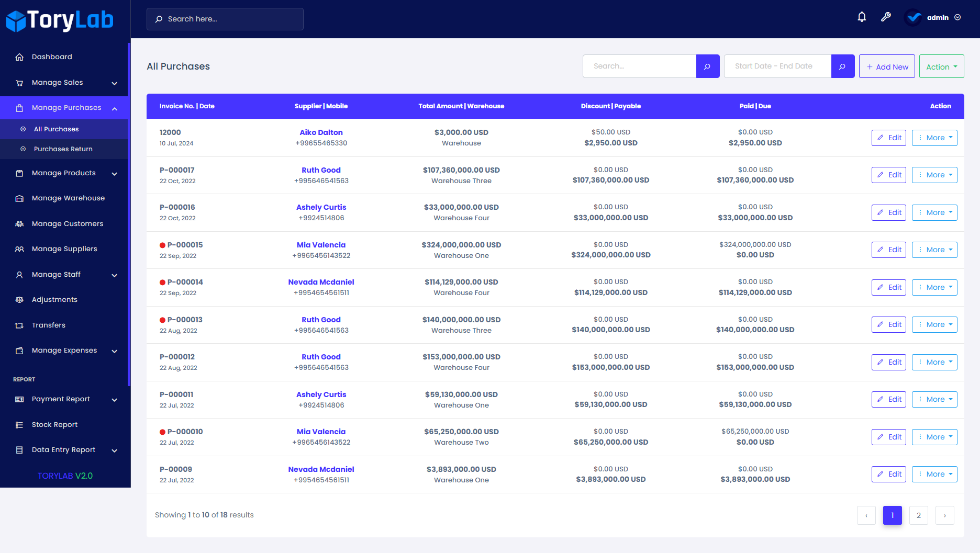Go to page 2 of results

click(x=918, y=515)
